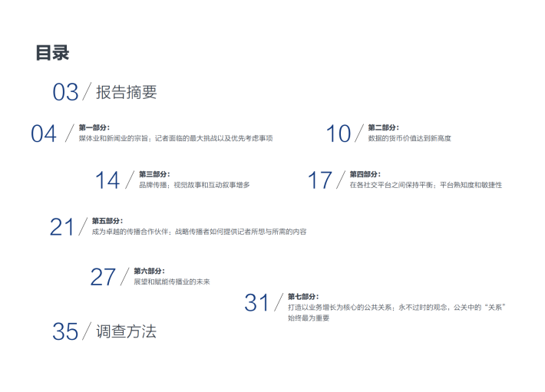Select the 第二部分 label

tap(383, 127)
